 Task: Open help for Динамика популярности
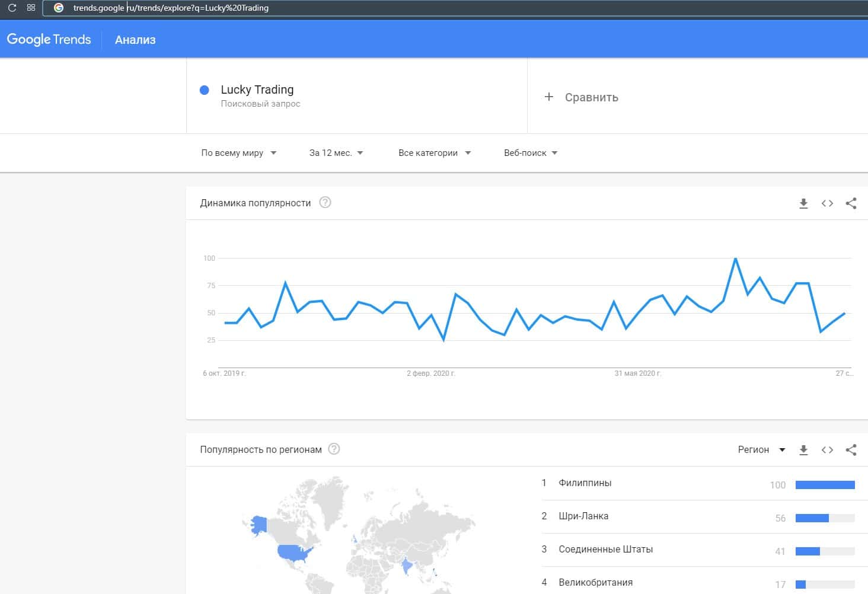(325, 203)
